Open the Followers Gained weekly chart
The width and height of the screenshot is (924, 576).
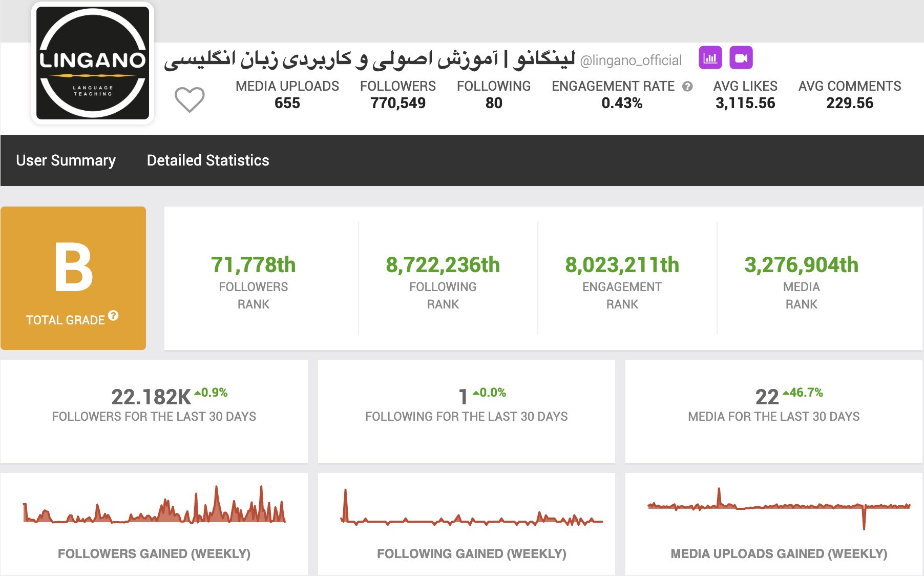tap(154, 505)
